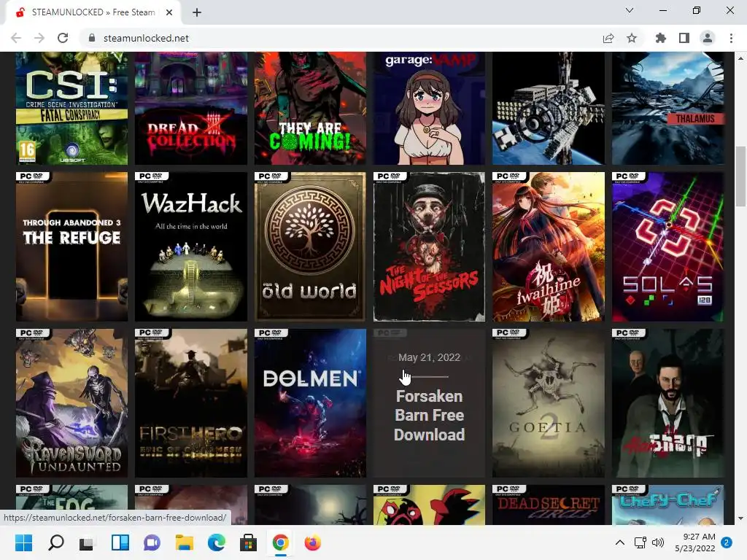Open the Goetia 2 game cover
This screenshot has width=747, height=560.
549,402
